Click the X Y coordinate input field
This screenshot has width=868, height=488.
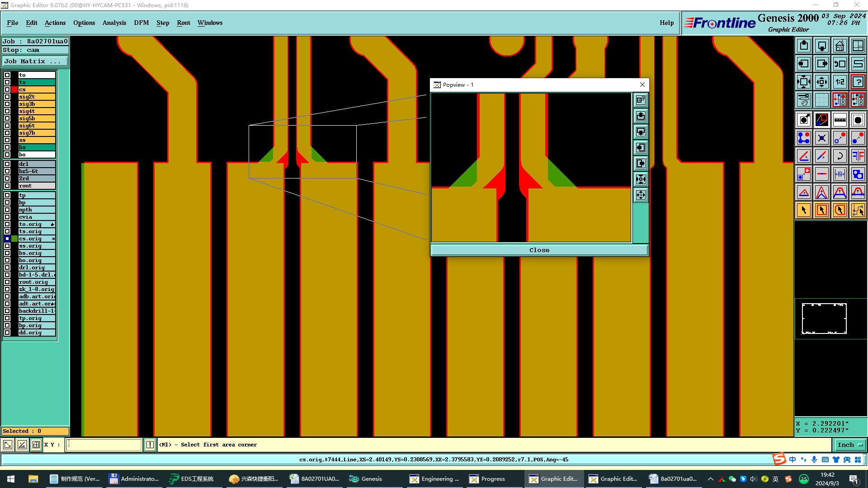pyautogui.click(x=104, y=445)
